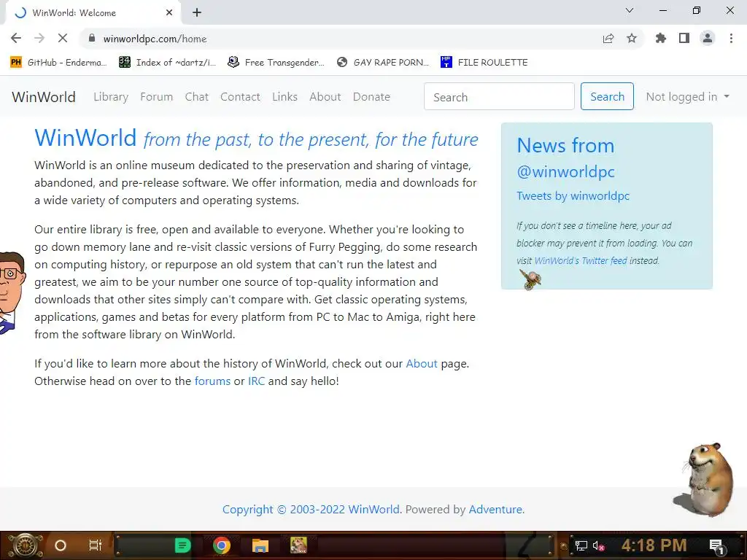Stop loading the page

click(x=63, y=39)
